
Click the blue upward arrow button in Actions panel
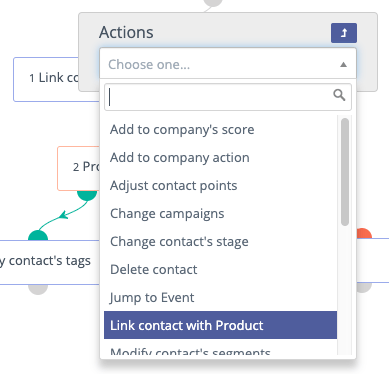coord(344,33)
